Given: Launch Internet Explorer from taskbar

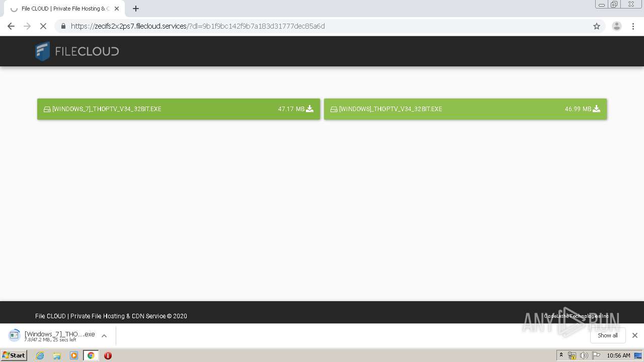Looking at the screenshot, I should pos(40,355).
